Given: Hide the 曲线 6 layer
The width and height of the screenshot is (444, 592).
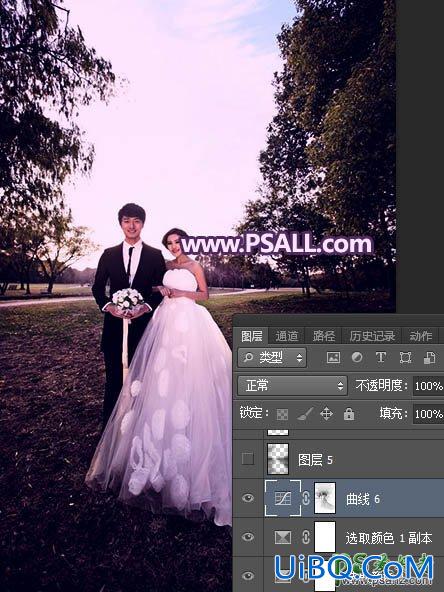Looking at the screenshot, I should (x=248, y=498).
